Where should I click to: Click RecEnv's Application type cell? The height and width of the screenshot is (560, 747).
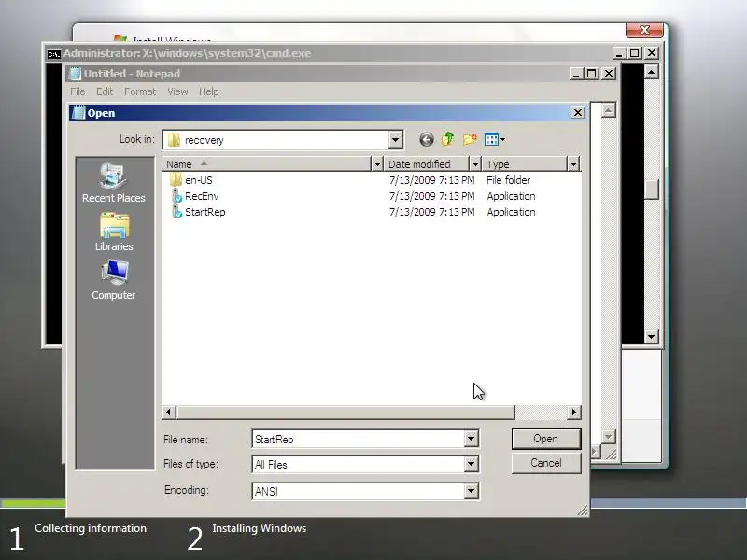[x=511, y=196]
